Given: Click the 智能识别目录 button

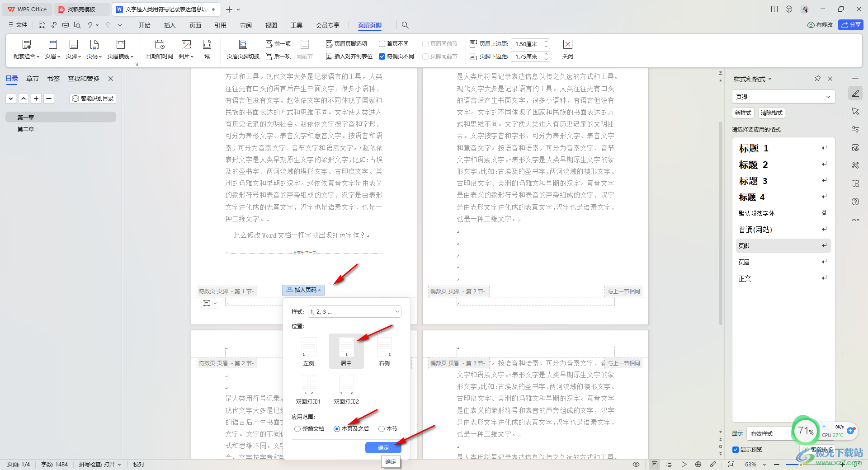Looking at the screenshot, I should [x=93, y=98].
